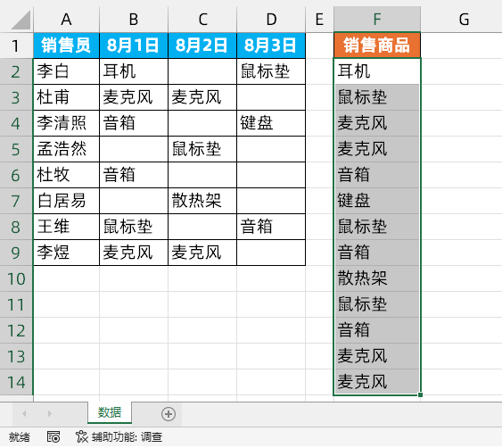Click the Select All corner triangle
This screenshot has height=448, width=502.
click(x=21, y=20)
